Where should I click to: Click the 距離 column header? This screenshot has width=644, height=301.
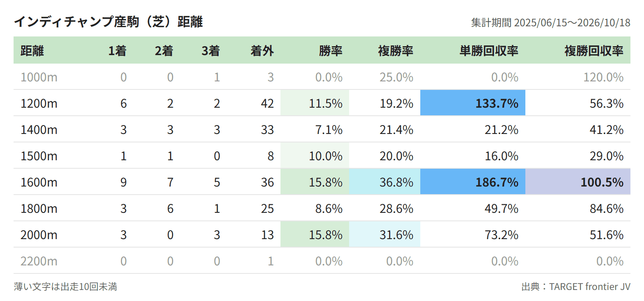[32, 51]
